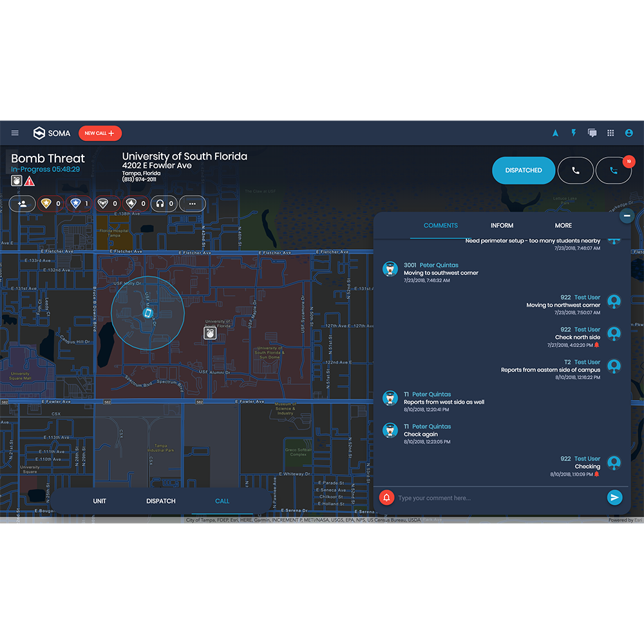Click Peter Quintas avatar on 'Reports from west side'
The width and height of the screenshot is (644, 644).
click(390, 399)
